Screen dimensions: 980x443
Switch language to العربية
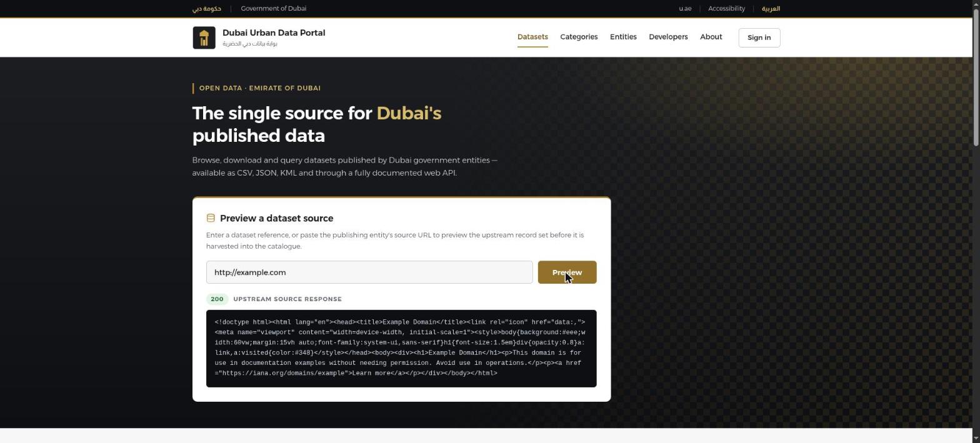[x=771, y=9]
